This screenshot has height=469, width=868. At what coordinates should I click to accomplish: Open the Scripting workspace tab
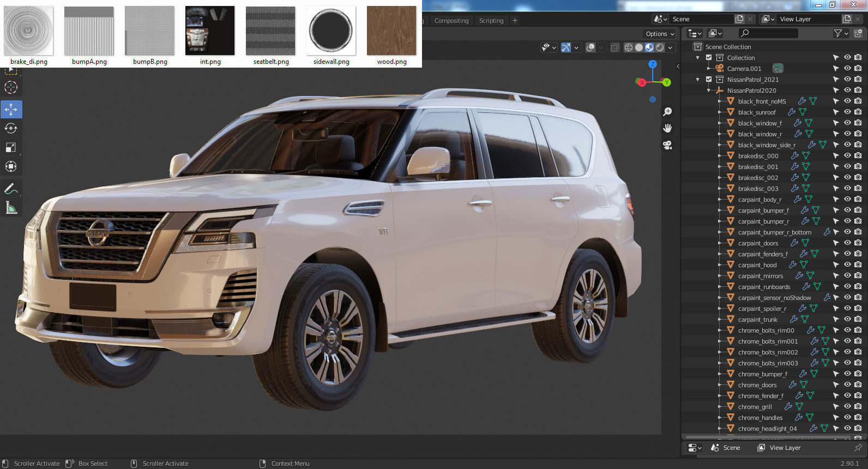pyautogui.click(x=491, y=21)
